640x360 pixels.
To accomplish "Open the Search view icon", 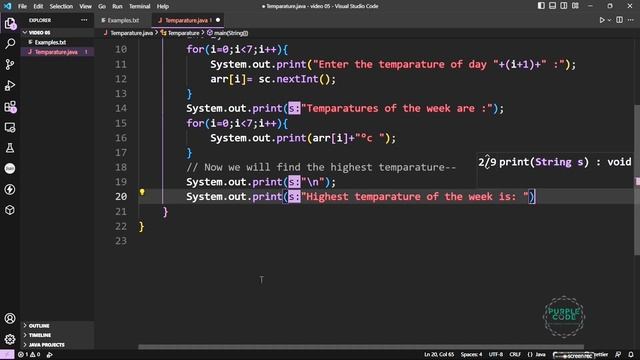I will pos(10,43).
